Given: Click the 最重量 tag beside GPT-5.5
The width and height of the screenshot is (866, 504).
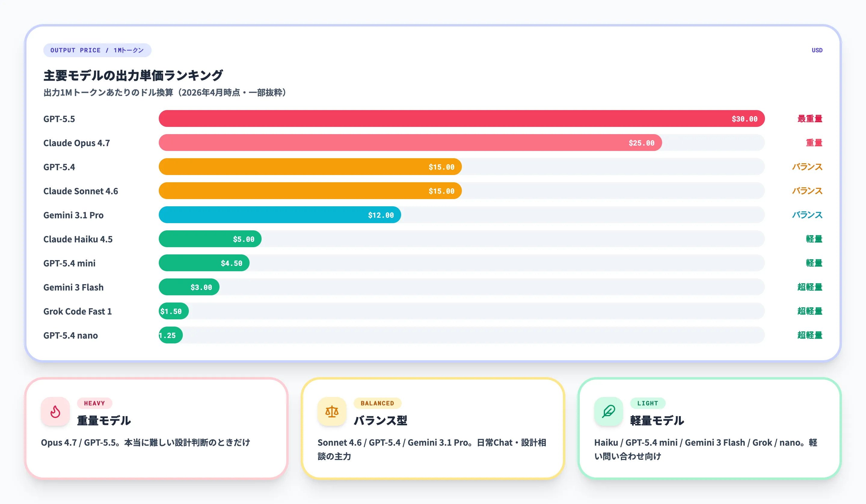Looking at the screenshot, I should [x=810, y=118].
